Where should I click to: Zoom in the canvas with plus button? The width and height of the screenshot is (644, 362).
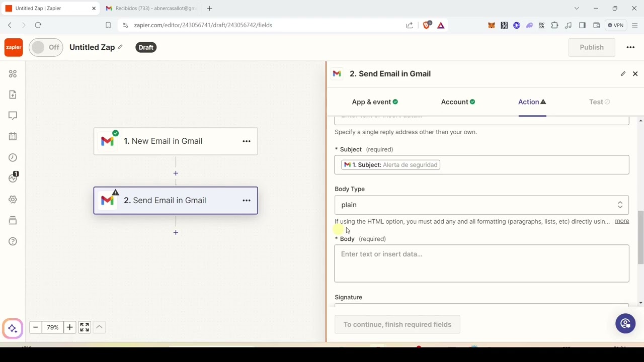(69, 327)
